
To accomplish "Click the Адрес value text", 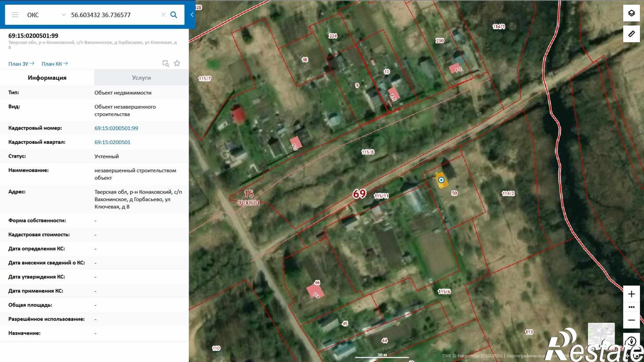I will click(138, 199).
